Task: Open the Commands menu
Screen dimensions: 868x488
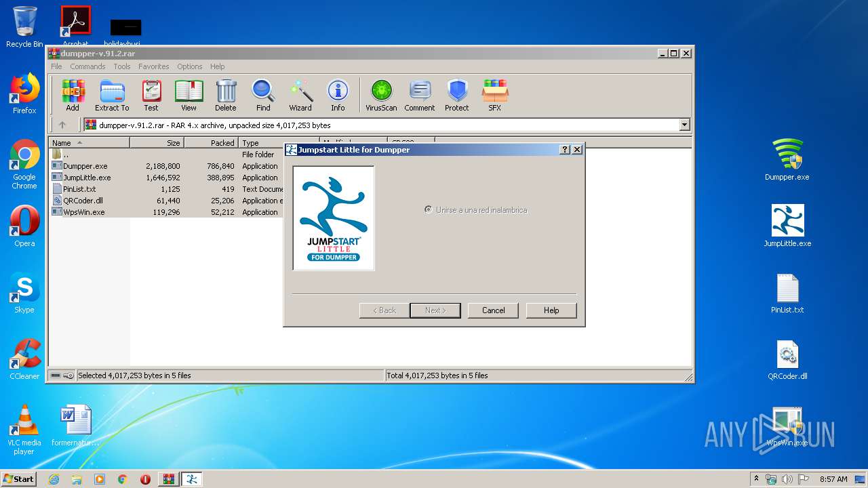Action: point(87,66)
